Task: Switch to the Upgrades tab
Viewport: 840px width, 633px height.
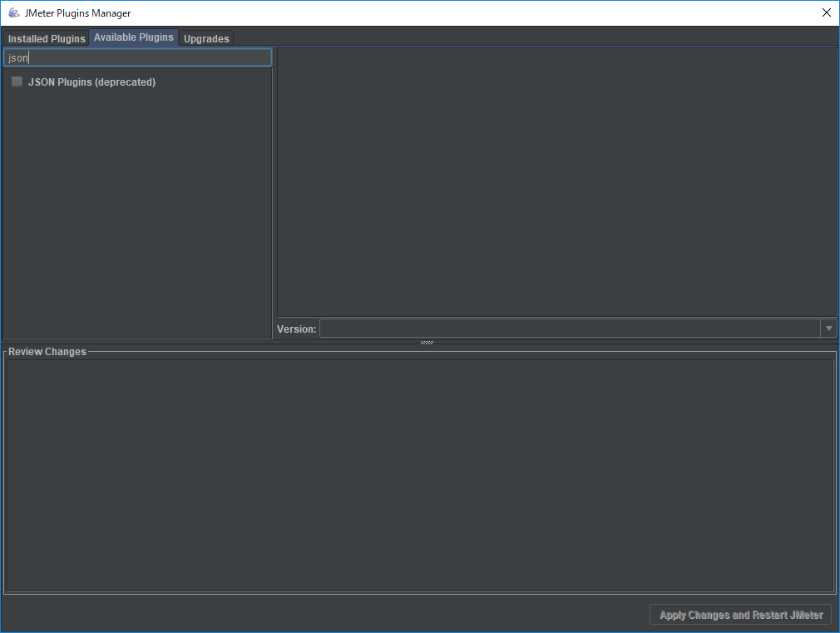Action: (205, 38)
